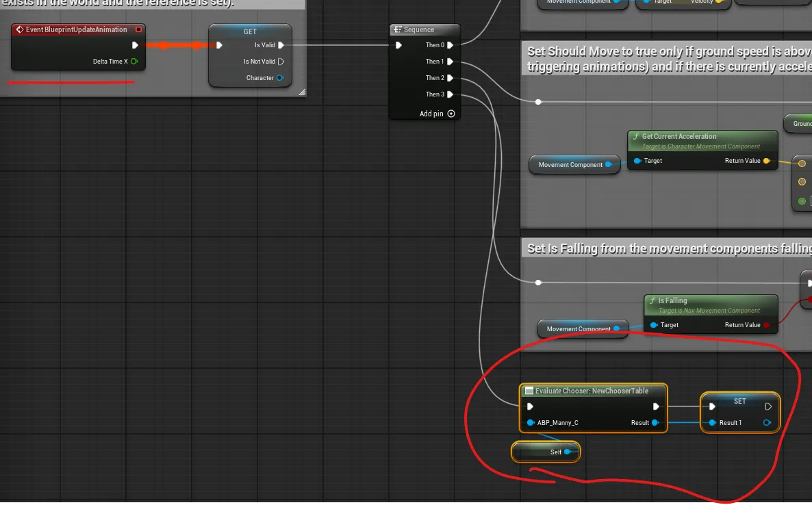
Task: Select the Get Current Acceleration node title
Action: (679, 136)
